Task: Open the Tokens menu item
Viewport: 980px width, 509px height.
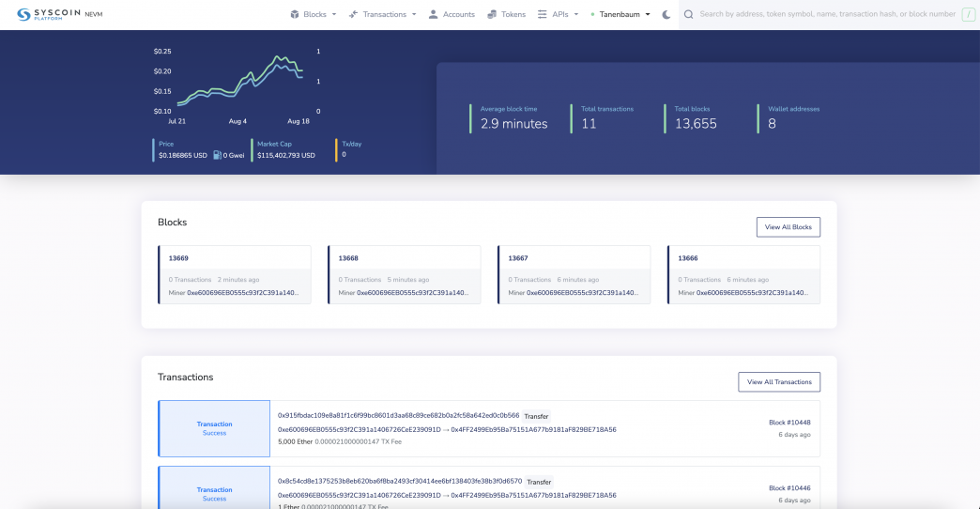Action: 513,15
